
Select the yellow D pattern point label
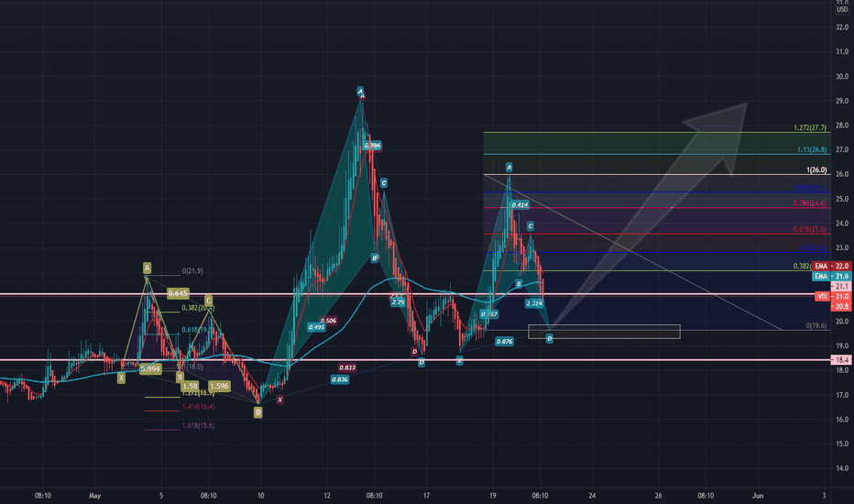[258, 412]
